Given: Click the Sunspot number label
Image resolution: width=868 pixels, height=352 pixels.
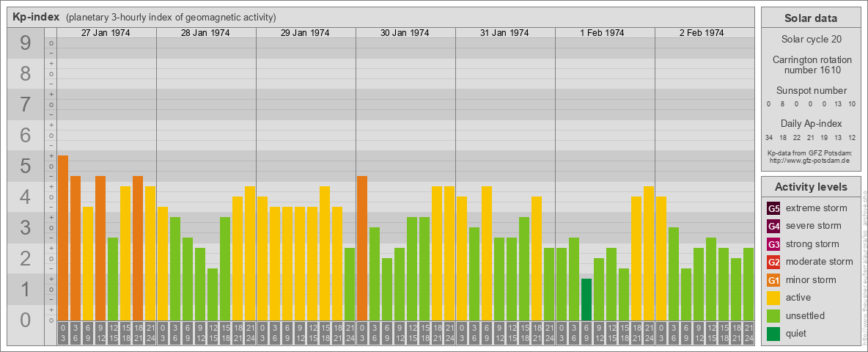Looking at the screenshot, I should [812, 91].
